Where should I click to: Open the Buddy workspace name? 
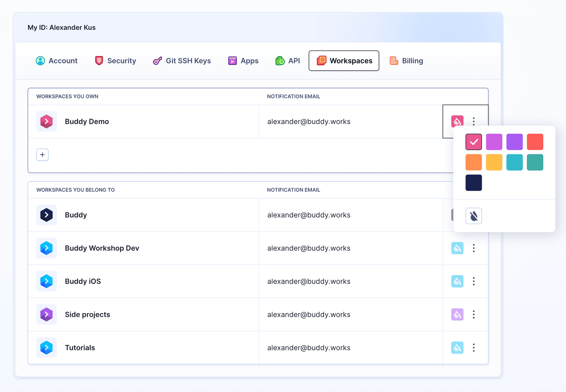pyautogui.click(x=76, y=215)
